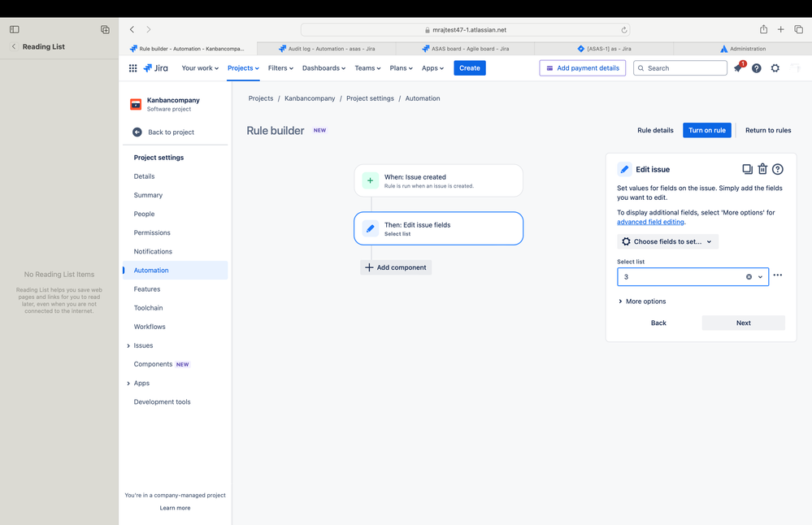Open the Jira help icon
Image resolution: width=812 pixels, height=525 pixels.
757,68
